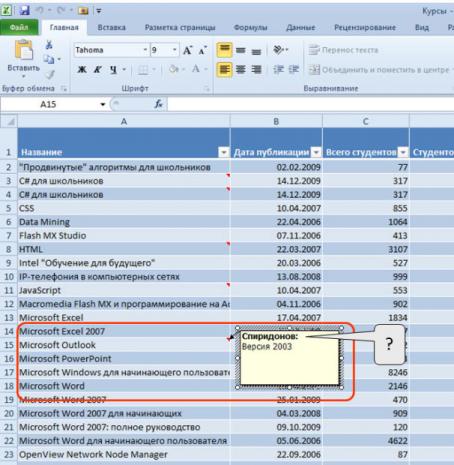Increase font size with the large A icon

(x=188, y=50)
